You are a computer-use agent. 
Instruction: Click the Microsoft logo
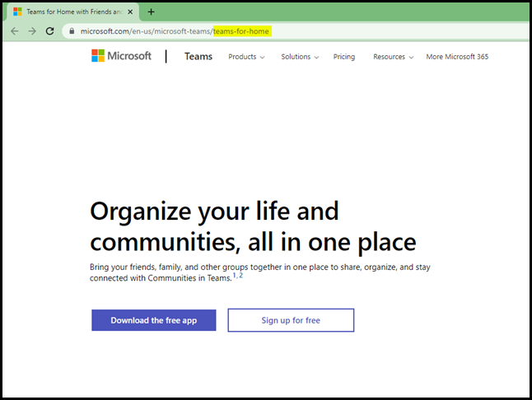(122, 57)
